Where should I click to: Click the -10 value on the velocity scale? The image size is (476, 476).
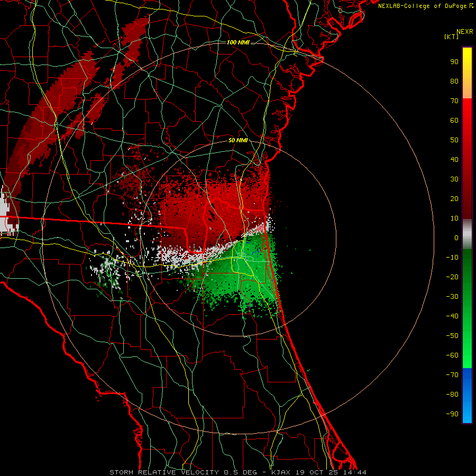(452, 258)
